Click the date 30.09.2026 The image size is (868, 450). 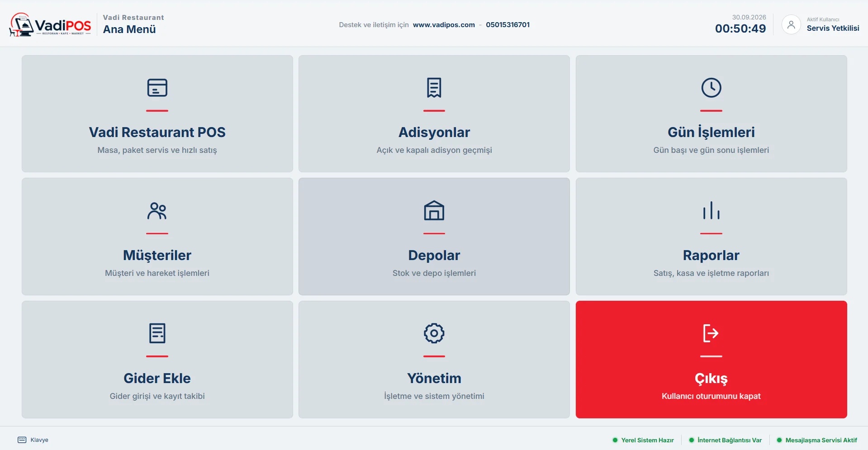(x=749, y=17)
